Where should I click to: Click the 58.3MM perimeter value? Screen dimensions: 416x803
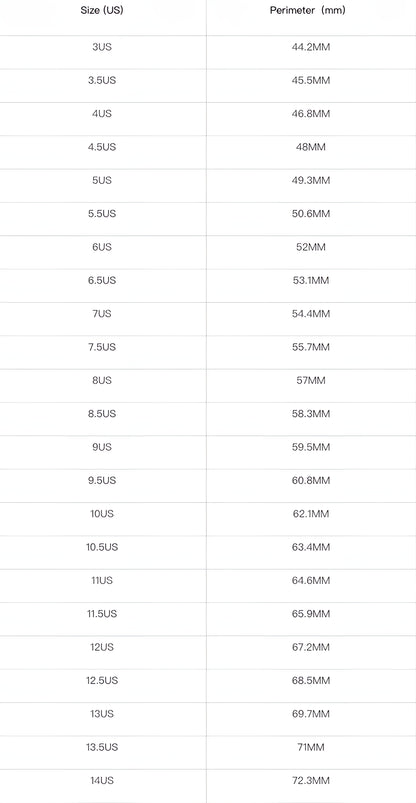pyautogui.click(x=311, y=413)
